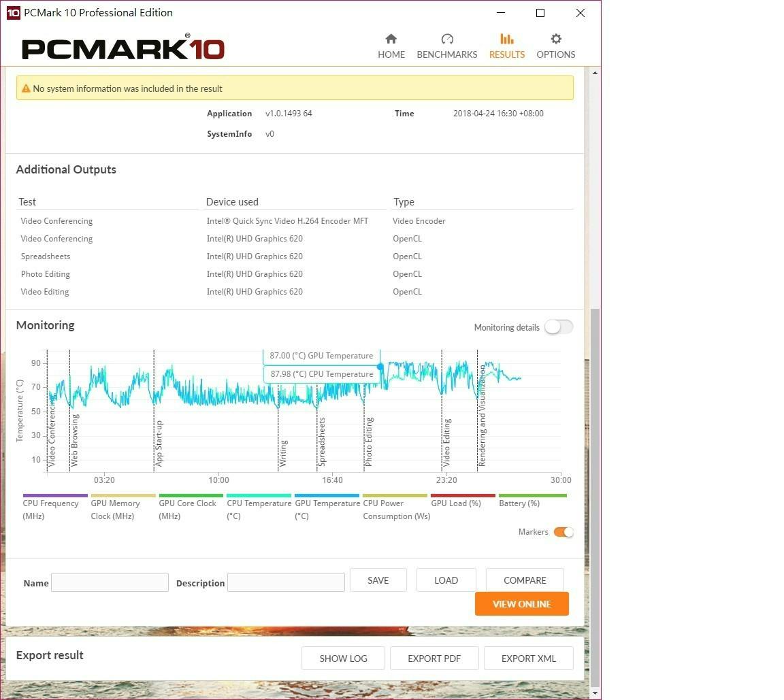This screenshot has height=700, width=784.
Task: Click the SHOW LOG button
Action: [343, 659]
